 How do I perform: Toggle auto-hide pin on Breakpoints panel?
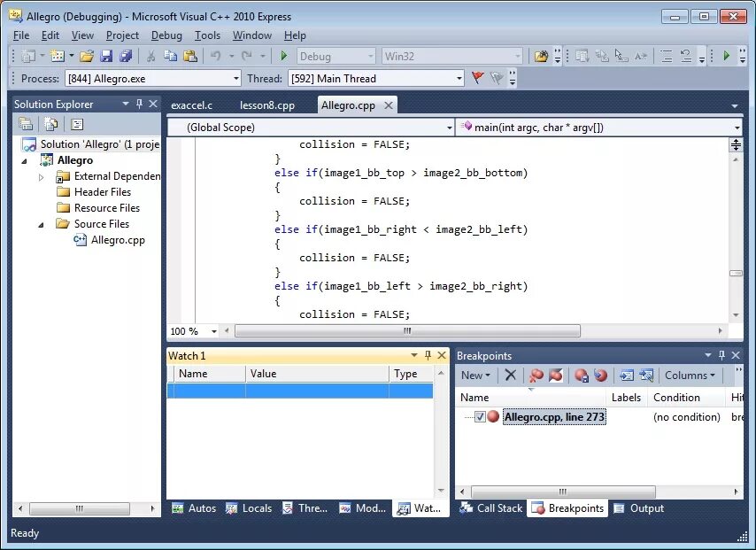point(721,355)
